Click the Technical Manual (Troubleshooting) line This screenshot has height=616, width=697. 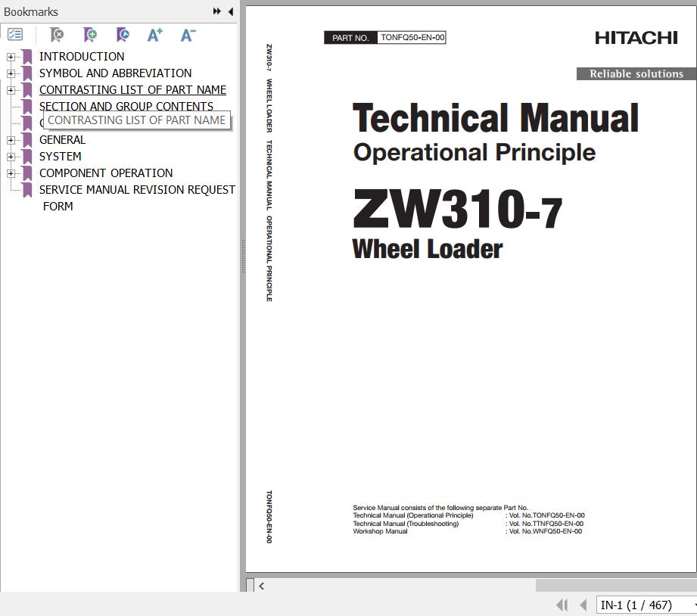pos(406,524)
